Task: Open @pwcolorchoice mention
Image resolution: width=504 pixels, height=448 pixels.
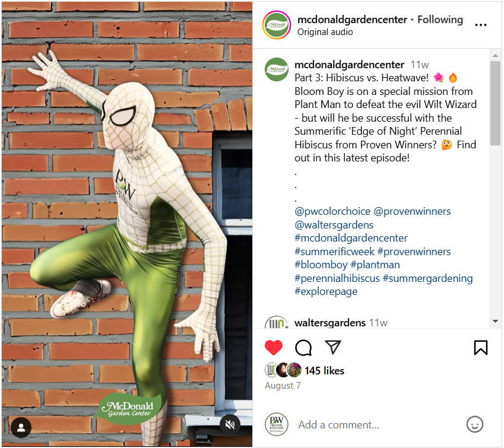Action: [332, 211]
